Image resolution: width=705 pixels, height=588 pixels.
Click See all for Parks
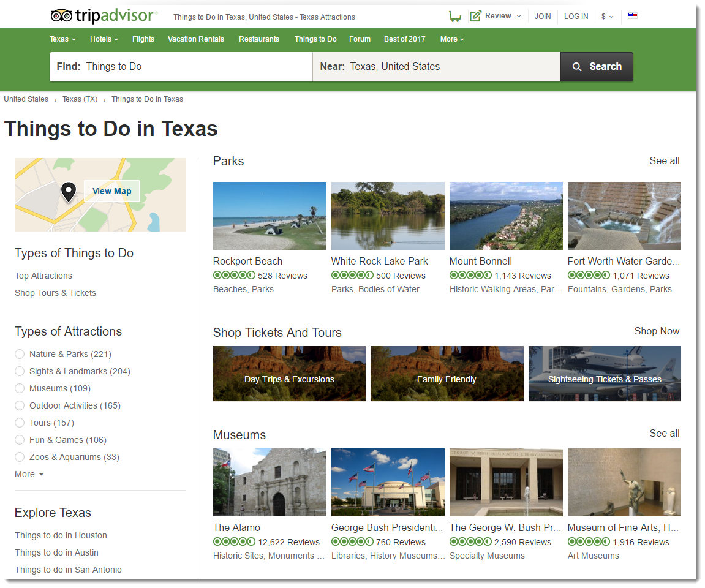click(x=664, y=160)
